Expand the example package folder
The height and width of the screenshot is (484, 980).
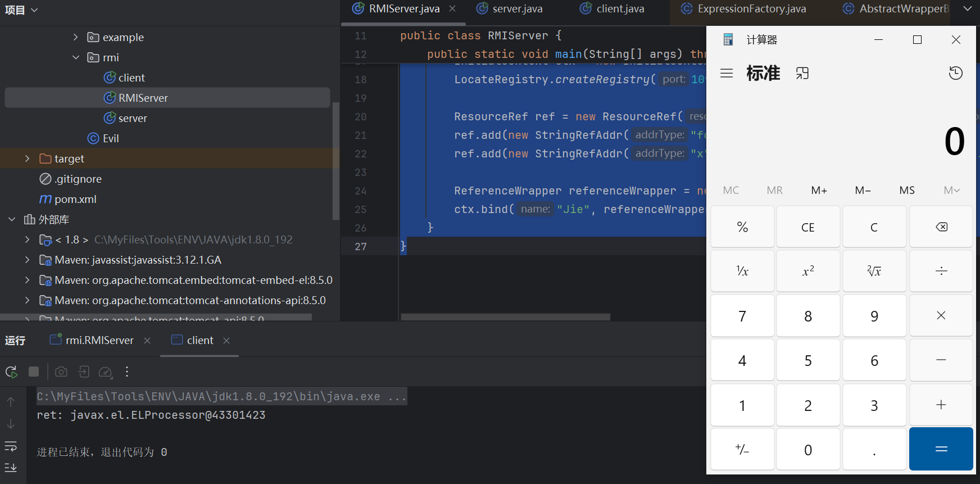[75, 37]
